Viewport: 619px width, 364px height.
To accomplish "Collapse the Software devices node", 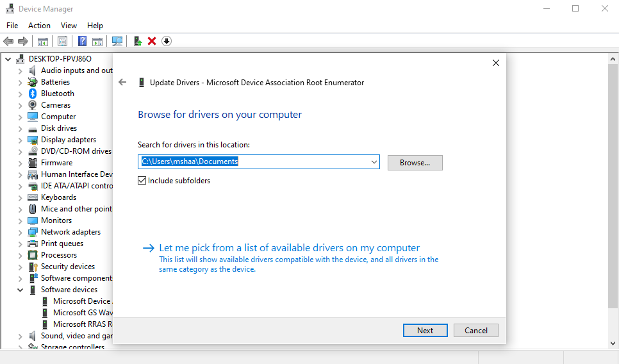I will [x=21, y=290].
